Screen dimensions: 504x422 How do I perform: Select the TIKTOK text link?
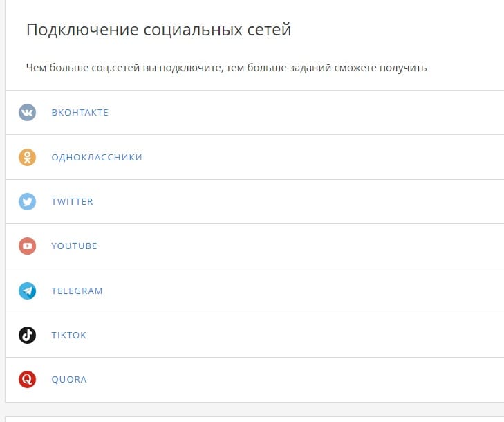tap(68, 336)
